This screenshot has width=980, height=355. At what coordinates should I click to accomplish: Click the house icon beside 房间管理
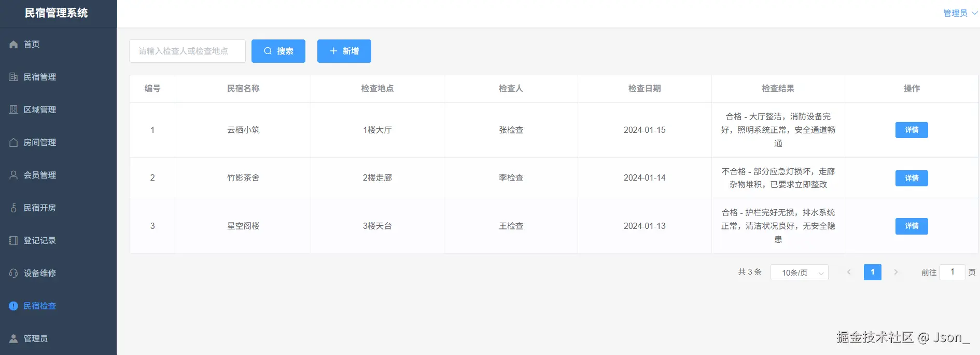pyautogui.click(x=13, y=142)
